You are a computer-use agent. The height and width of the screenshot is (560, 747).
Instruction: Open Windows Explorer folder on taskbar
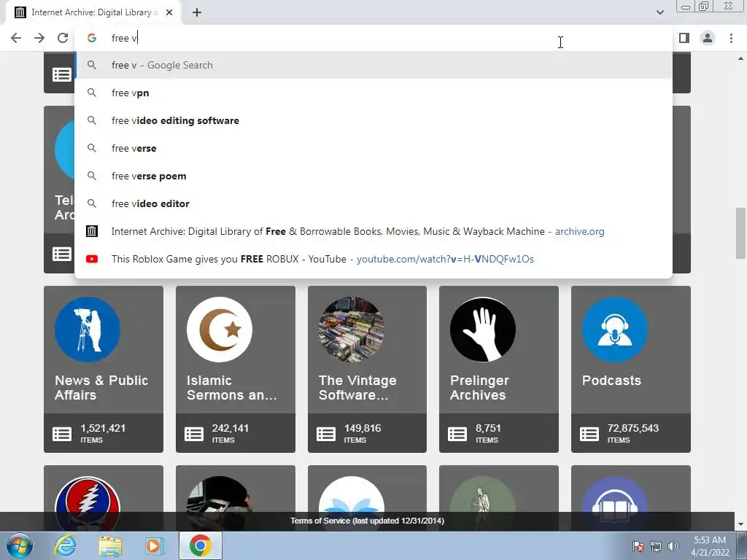(x=110, y=545)
